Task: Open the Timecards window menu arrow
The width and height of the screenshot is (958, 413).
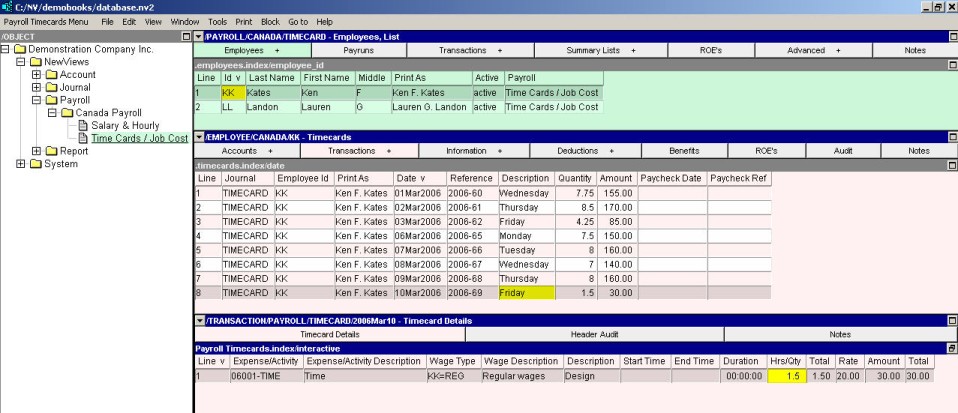Action: pyautogui.click(x=198, y=137)
